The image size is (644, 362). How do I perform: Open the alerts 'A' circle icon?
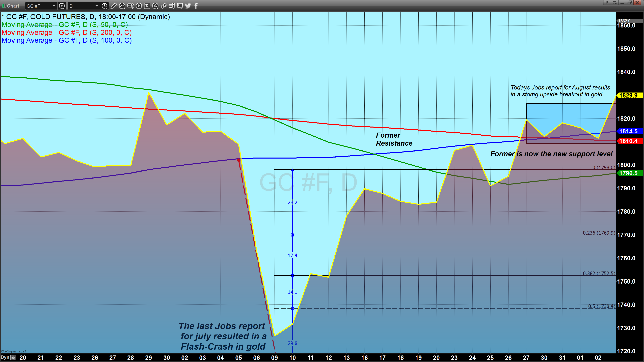155,6
